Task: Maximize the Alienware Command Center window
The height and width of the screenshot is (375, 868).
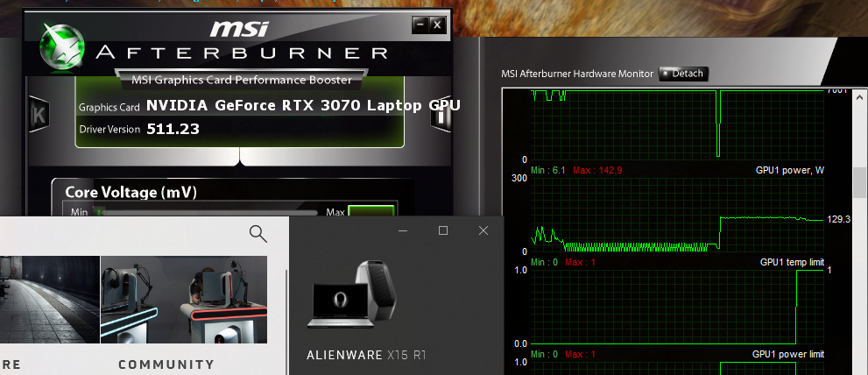Action: click(x=443, y=230)
